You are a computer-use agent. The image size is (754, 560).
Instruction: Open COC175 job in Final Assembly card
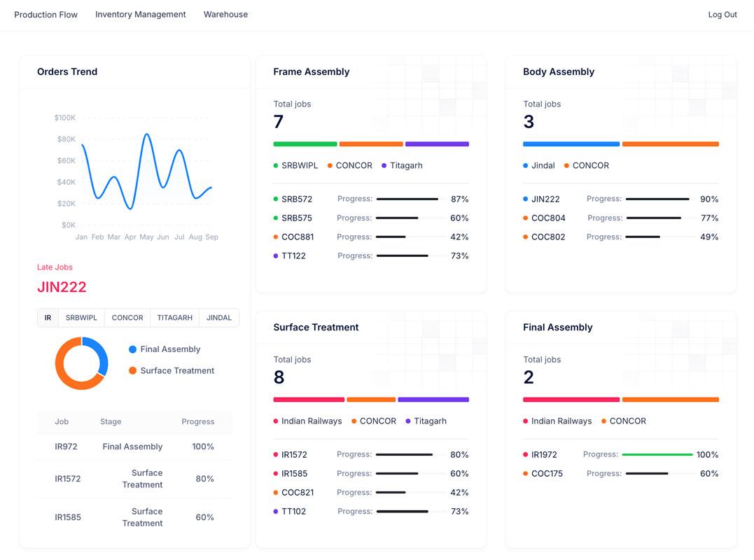click(547, 474)
